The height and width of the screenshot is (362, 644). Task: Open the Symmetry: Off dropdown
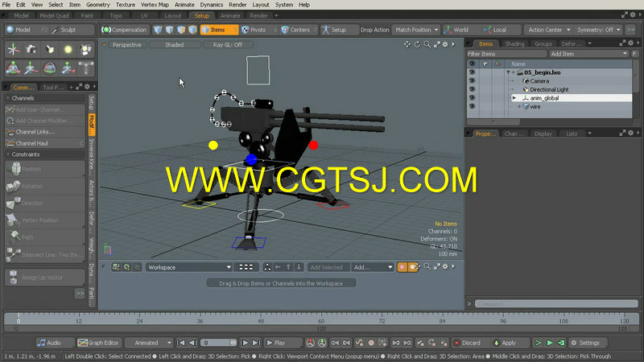(x=598, y=30)
